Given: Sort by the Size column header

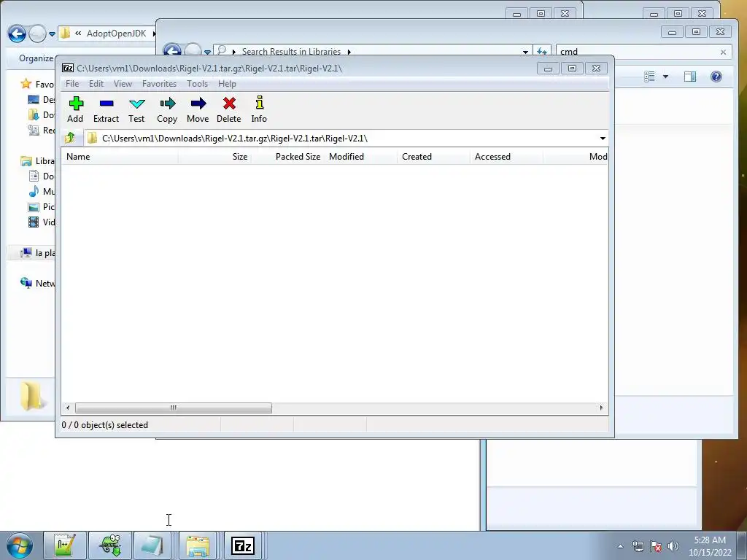Looking at the screenshot, I should tap(215, 157).
